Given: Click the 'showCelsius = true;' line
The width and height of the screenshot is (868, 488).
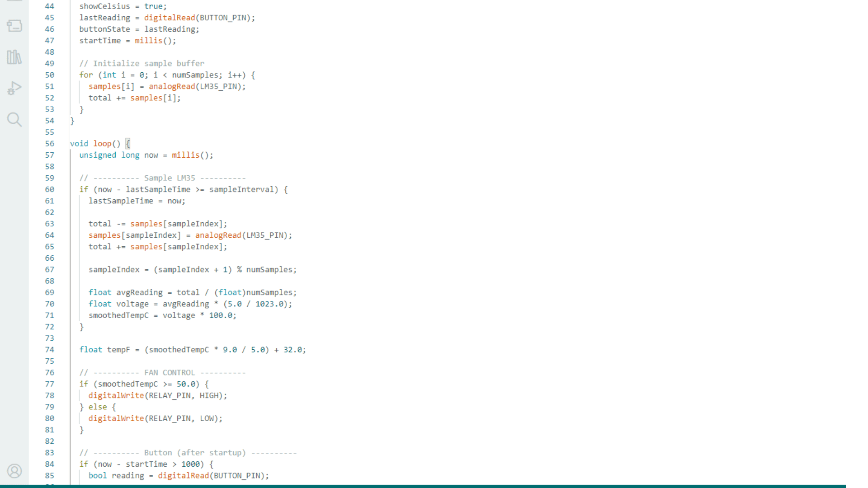Looking at the screenshot, I should point(123,6).
